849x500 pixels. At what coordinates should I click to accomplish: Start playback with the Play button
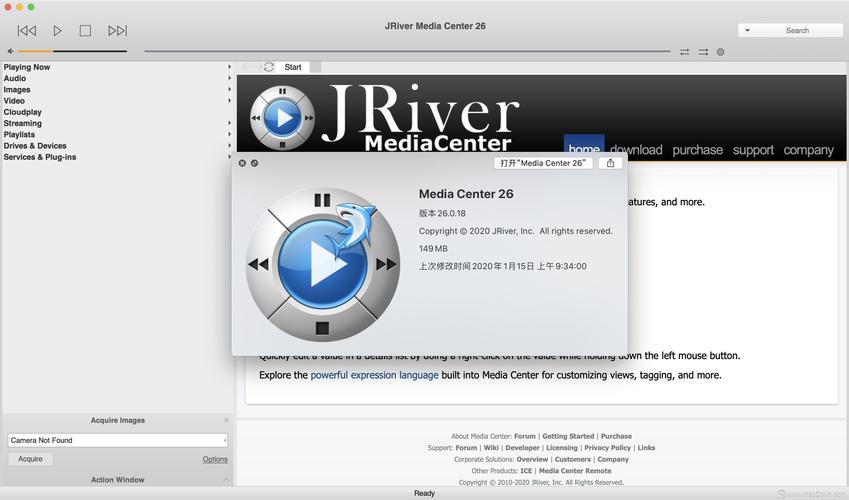coord(57,31)
